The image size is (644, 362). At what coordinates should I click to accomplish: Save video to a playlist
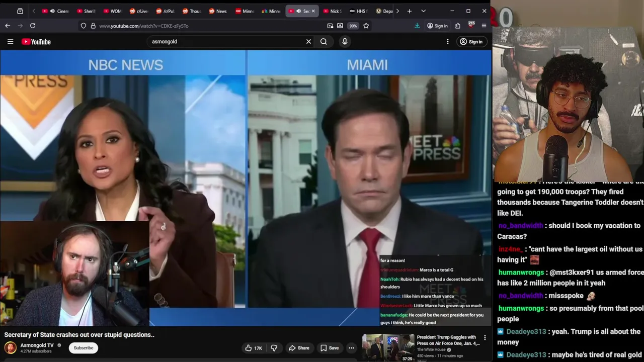[330, 348]
